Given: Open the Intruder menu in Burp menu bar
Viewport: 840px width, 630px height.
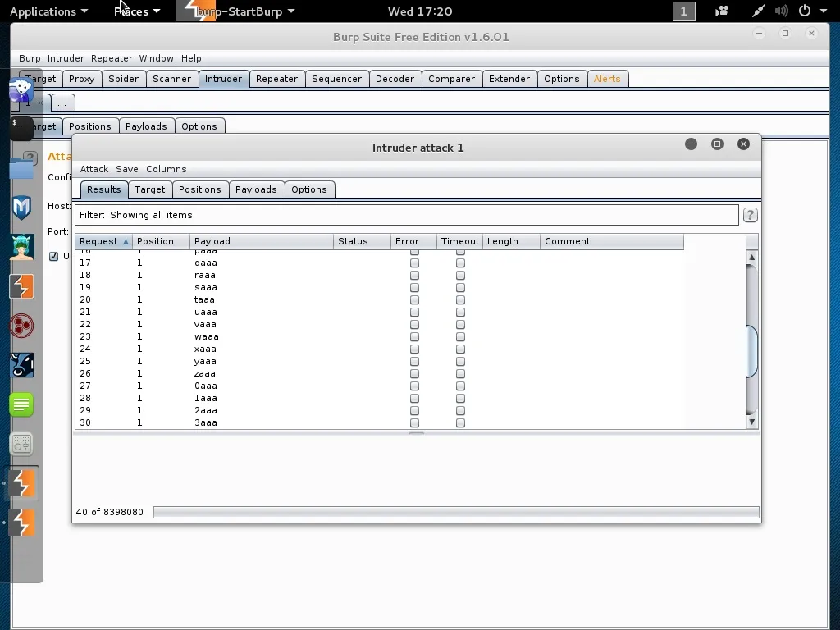Looking at the screenshot, I should (66, 58).
